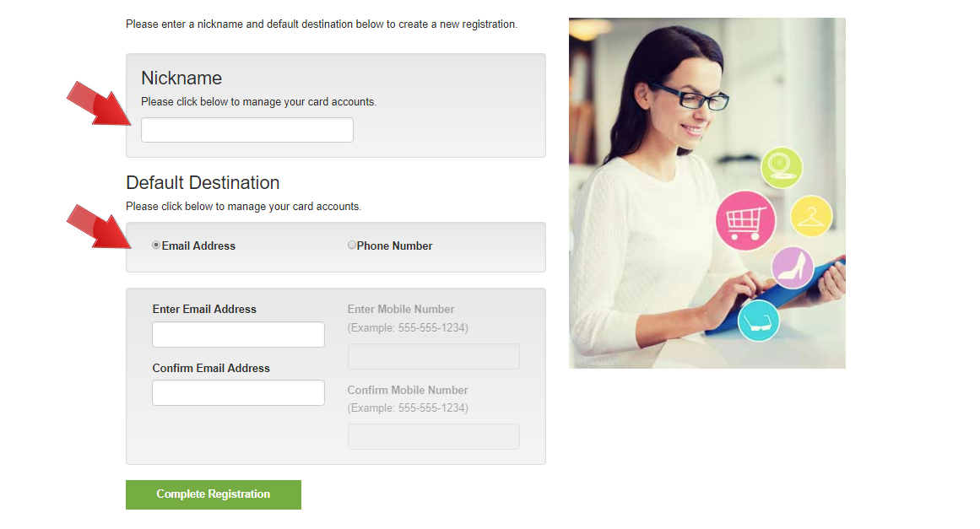Click the red arrow beside Nickname field
Image resolution: width=980 pixels, height=529 pixels.
pyautogui.click(x=99, y=103)
